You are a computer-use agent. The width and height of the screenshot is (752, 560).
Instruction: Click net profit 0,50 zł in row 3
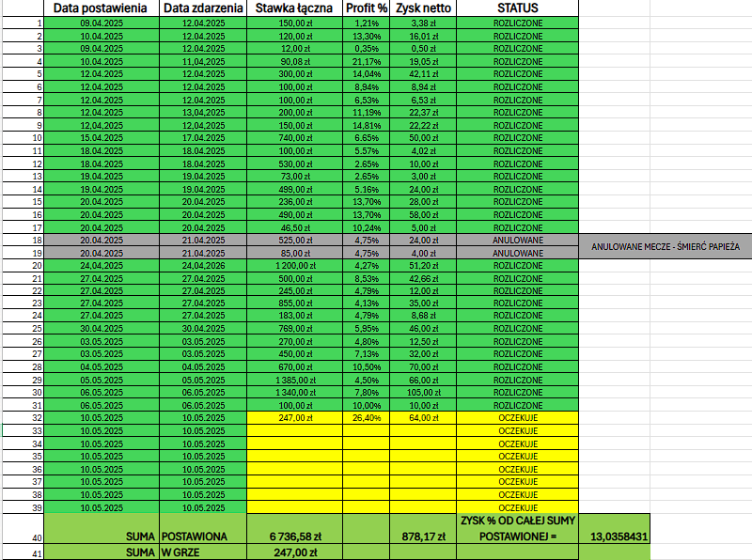click(x=423, y=49)
